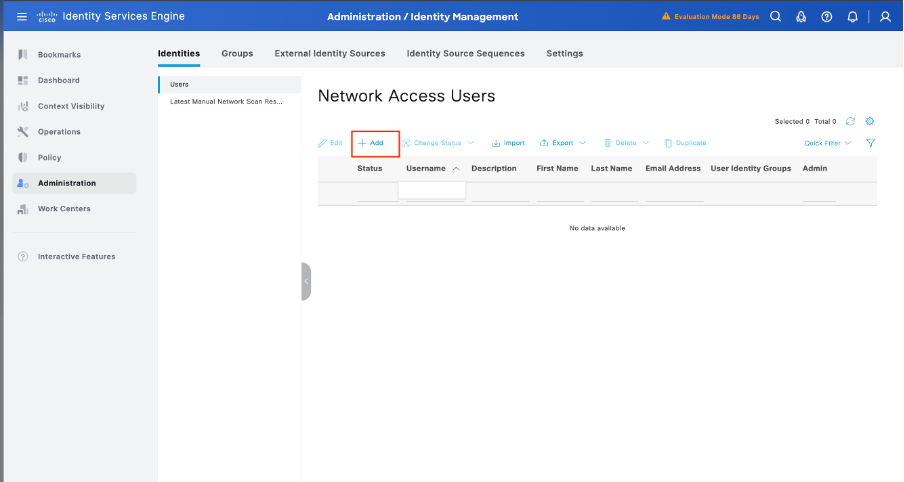
Task: Open the global search magnifier icon
Action: (x=775, y=17)
